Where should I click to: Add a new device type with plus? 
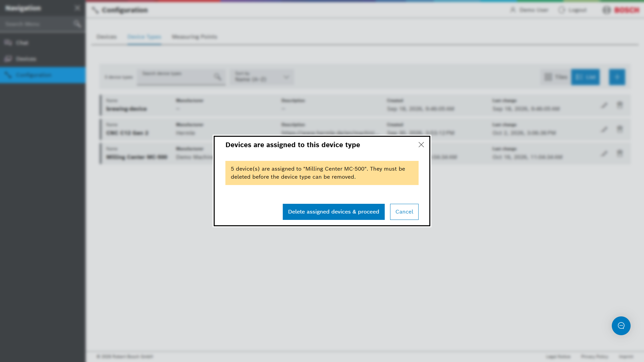click(x=617, y=77)
